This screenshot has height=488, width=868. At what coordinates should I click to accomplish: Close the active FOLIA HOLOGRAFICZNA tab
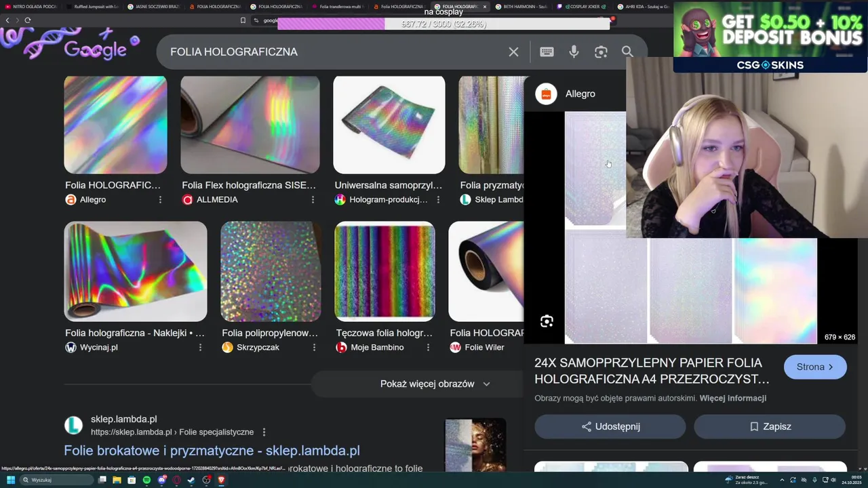pos(484,7)
